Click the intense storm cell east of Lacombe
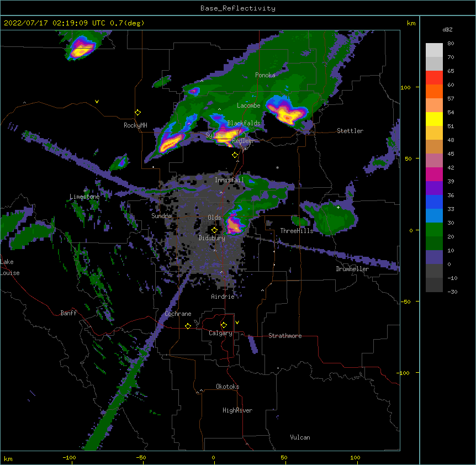Viewport: 476px width, 465px height. pos(287,112)
